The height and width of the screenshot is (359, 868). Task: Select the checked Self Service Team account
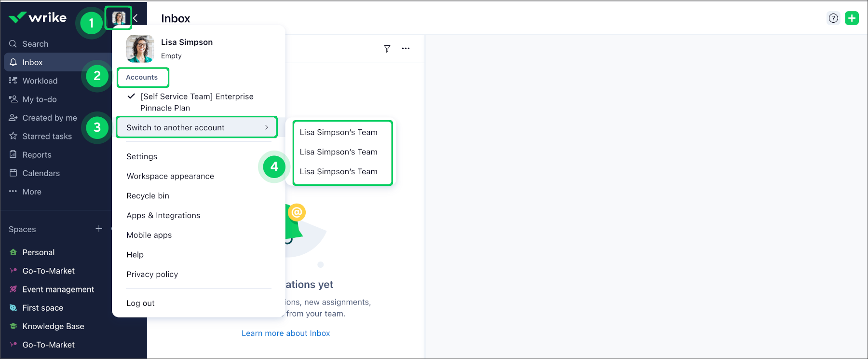196,102
